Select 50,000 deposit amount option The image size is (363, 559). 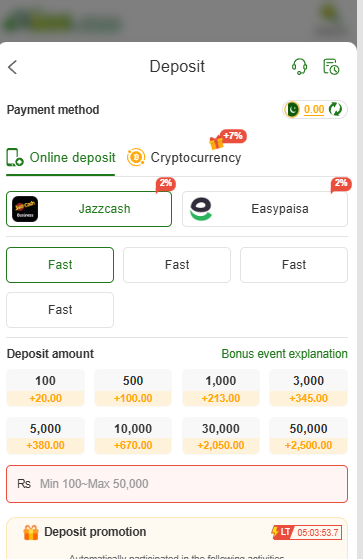(x=308, y=436)
